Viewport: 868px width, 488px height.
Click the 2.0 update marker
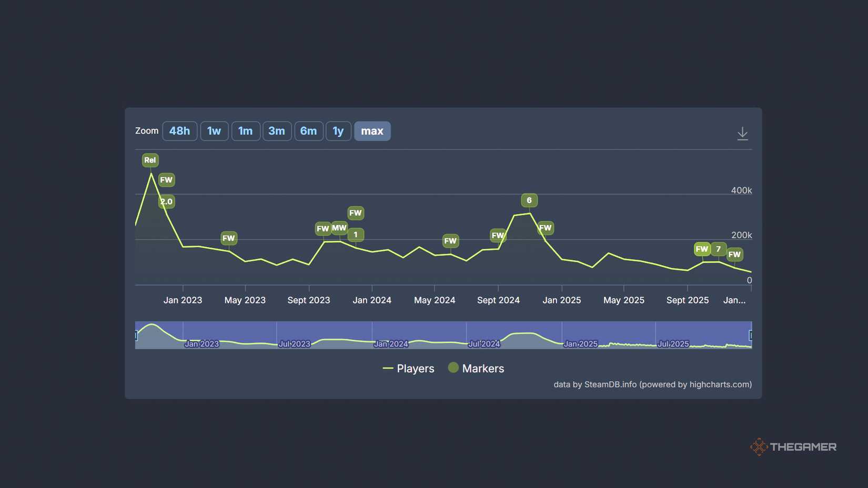pos(166,201)
